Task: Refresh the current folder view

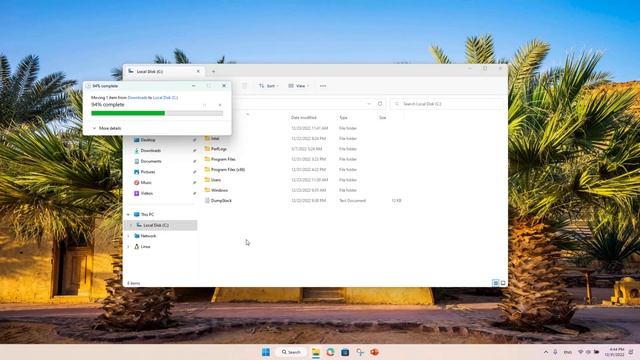Action: (x=380, y=104)
